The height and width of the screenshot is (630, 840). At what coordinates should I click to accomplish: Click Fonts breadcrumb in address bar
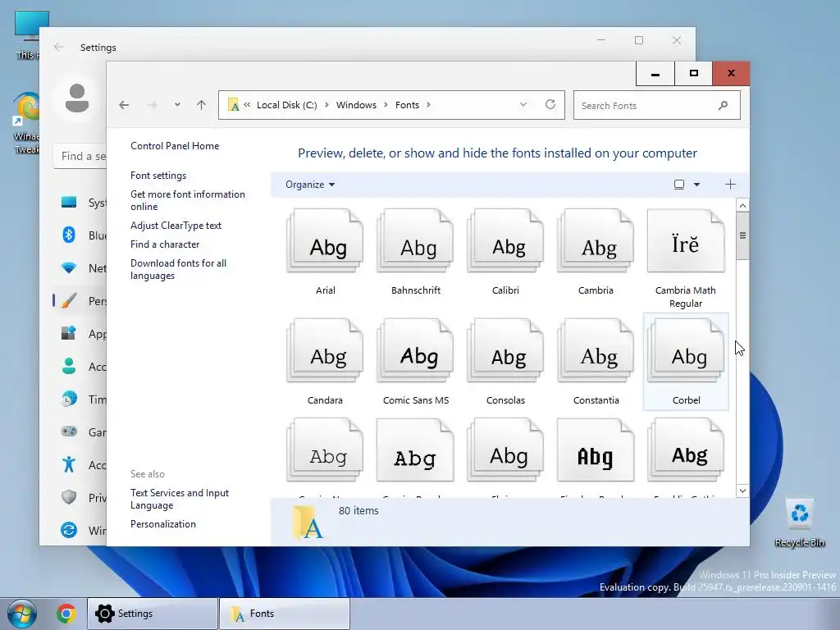[x=407, y=105]
